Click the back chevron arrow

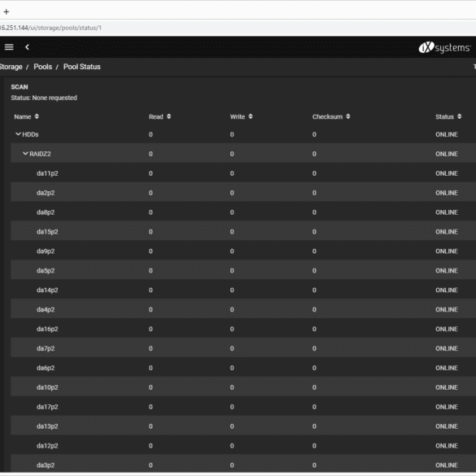pyautogui.click(x=27, y=47)
